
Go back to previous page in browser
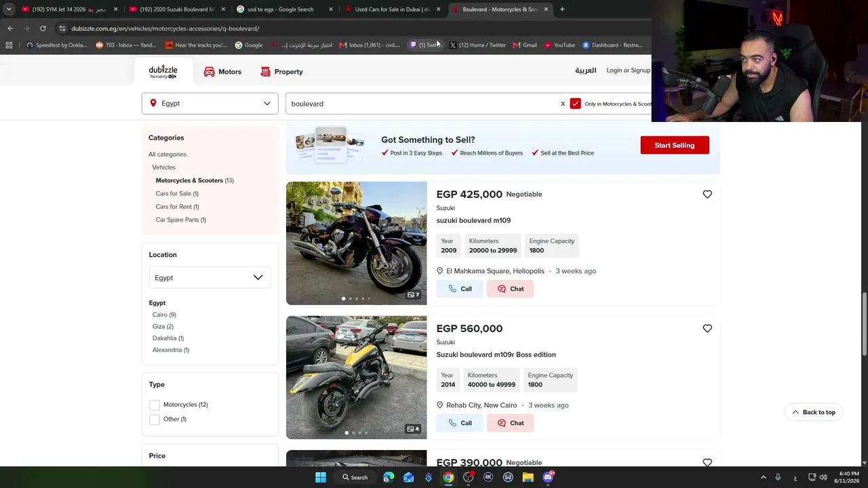point(10,28)
